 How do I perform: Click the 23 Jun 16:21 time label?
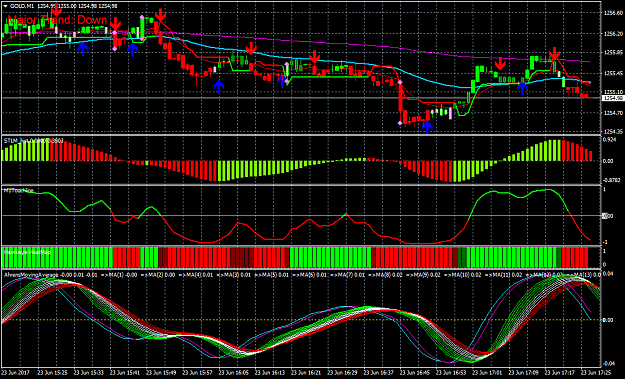306,373
